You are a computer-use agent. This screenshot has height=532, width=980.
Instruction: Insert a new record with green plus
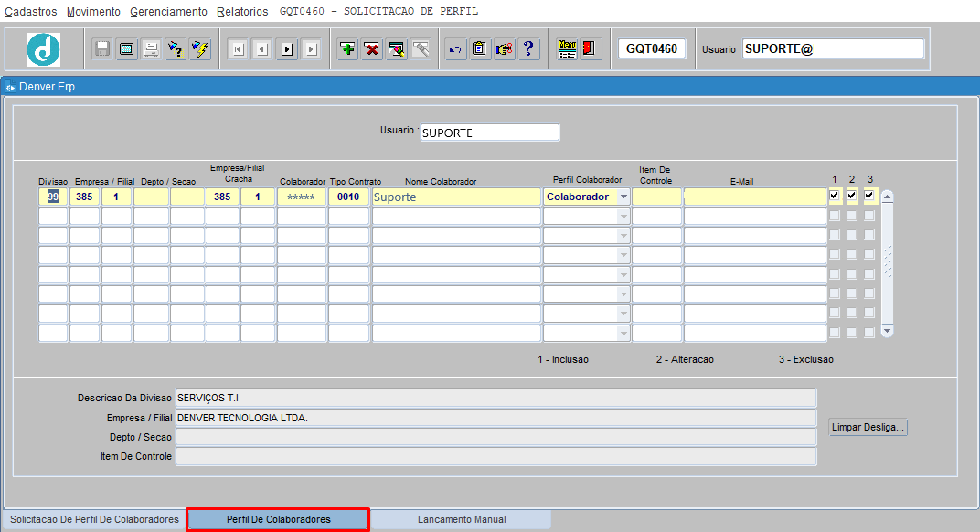pos(347,48)
